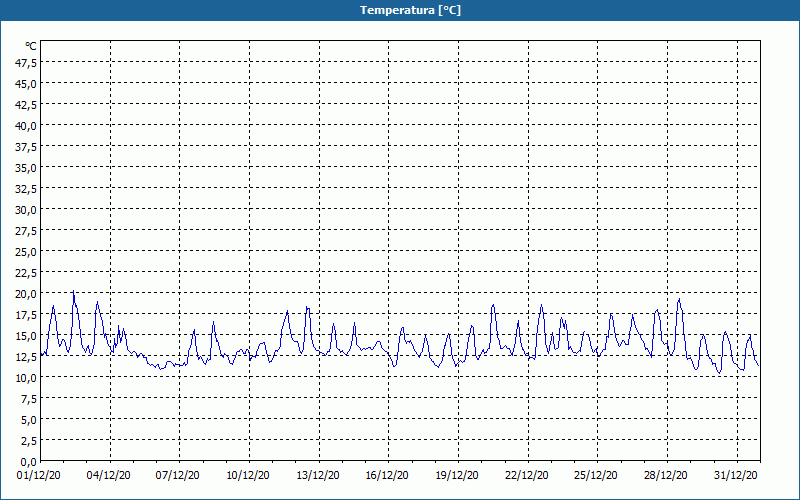Image resolution: width=800 pixels, height=500 pixels.
Task: Click the 10/12/20 date label
Action: click(248, 475)
